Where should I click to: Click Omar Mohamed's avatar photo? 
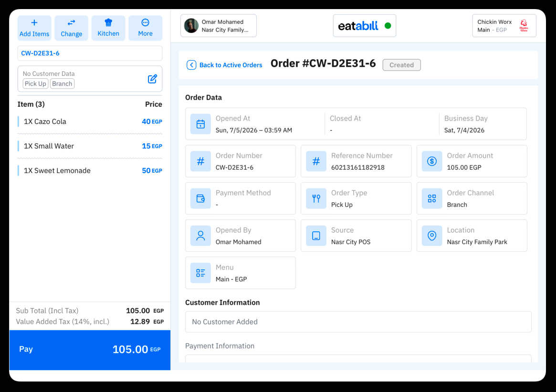191,26
